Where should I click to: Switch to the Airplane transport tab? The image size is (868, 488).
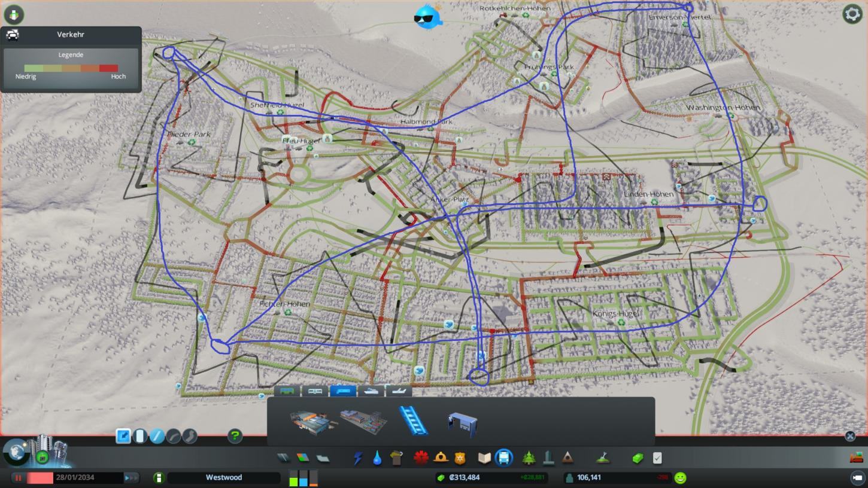[399, 391]
